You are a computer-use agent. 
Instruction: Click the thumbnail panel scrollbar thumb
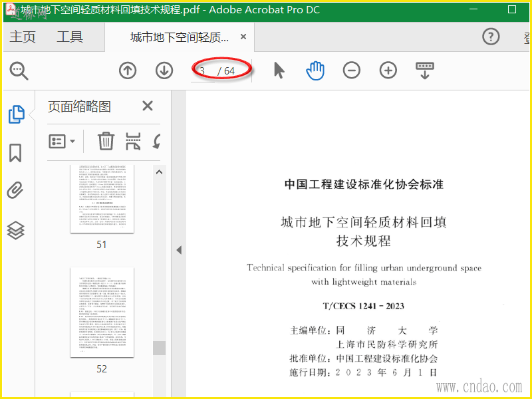coord(159,348)
